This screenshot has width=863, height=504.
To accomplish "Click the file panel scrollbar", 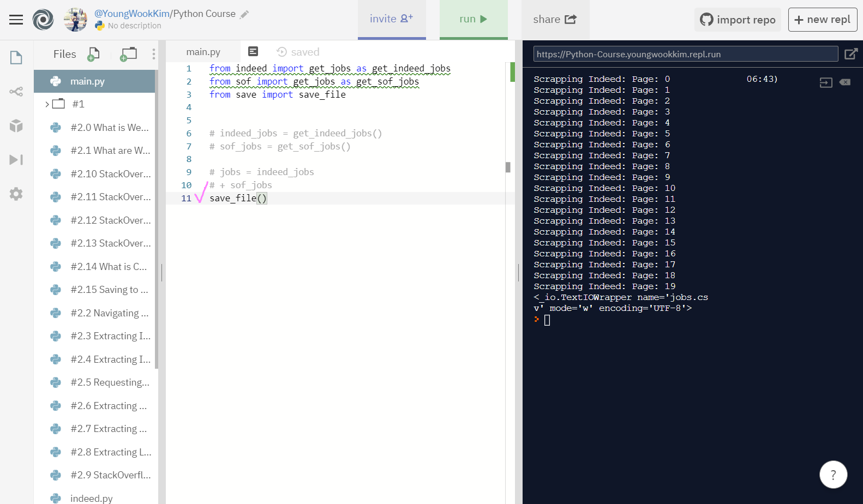I will point(157,218).
